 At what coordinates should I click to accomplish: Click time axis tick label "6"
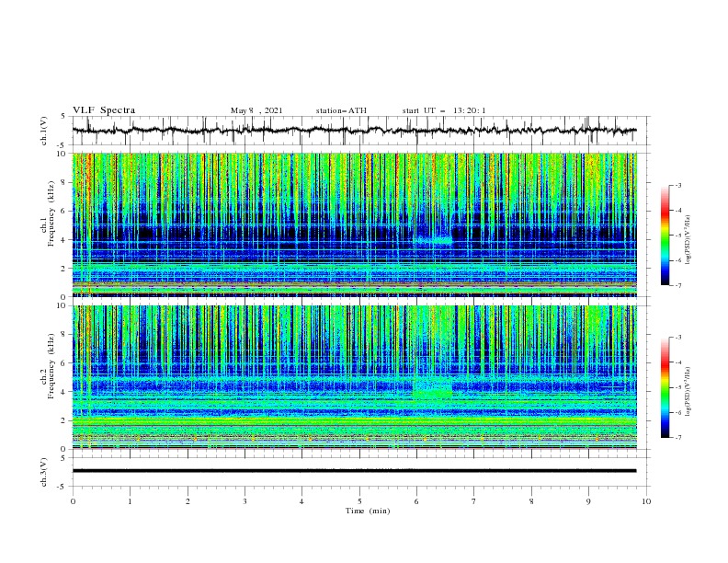click(416, 501)
